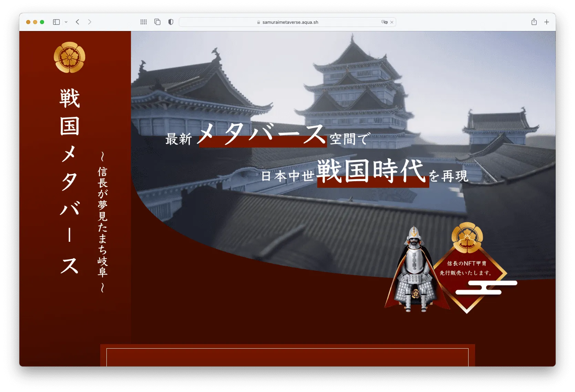Open the privacy report shield

click(171, 22)
